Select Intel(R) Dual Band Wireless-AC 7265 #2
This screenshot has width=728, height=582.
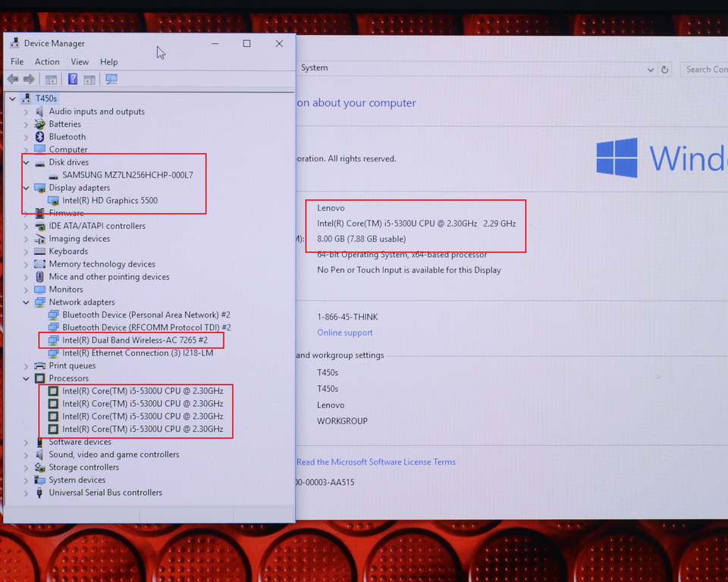coord(135,340)
